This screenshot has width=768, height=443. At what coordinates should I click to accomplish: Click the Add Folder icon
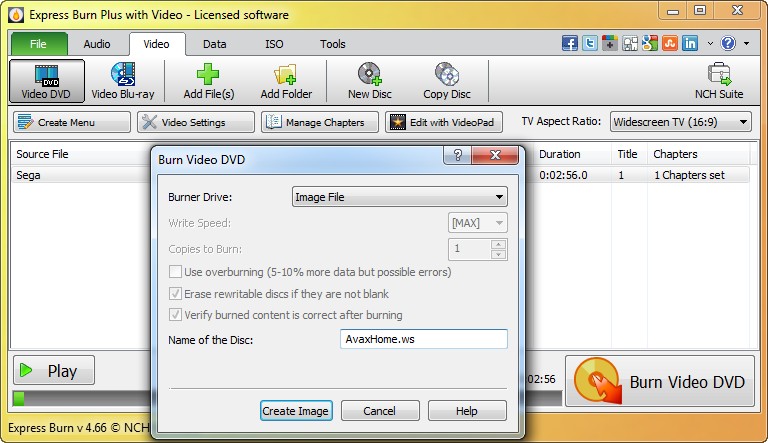coord(286,74)
